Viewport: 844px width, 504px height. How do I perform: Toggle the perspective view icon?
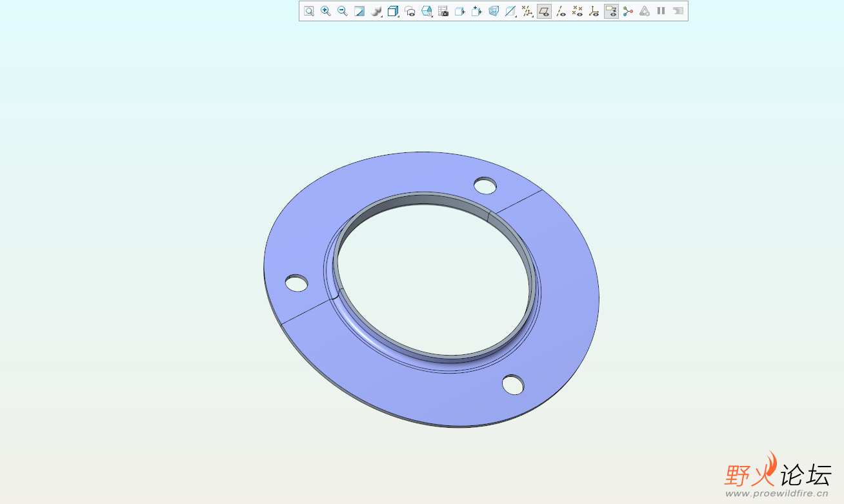click(x=494, y=11)
